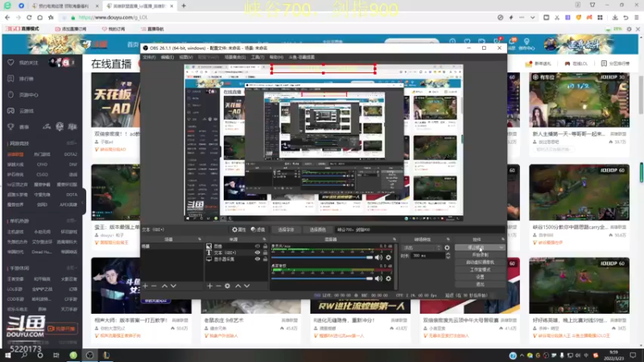Add a new scene in OBS scenes panel
The height and width of the screenshot is (362, 644).
[145, 286]
